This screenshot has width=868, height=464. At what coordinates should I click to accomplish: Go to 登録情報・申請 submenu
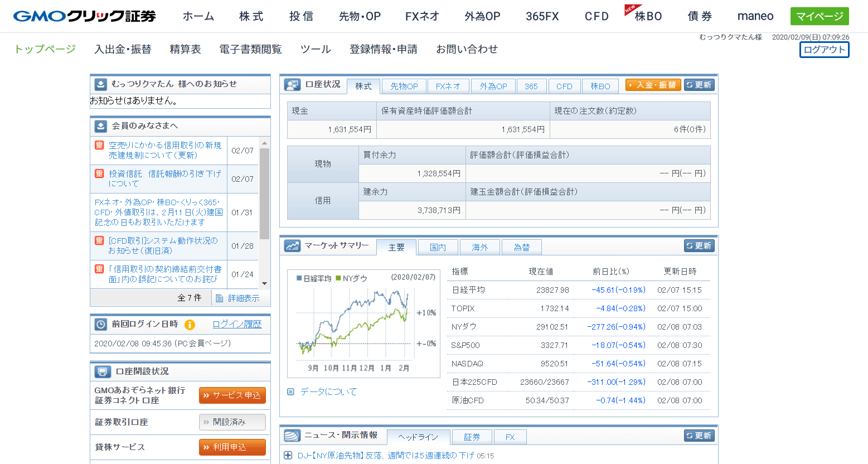[x=384, y=49]
